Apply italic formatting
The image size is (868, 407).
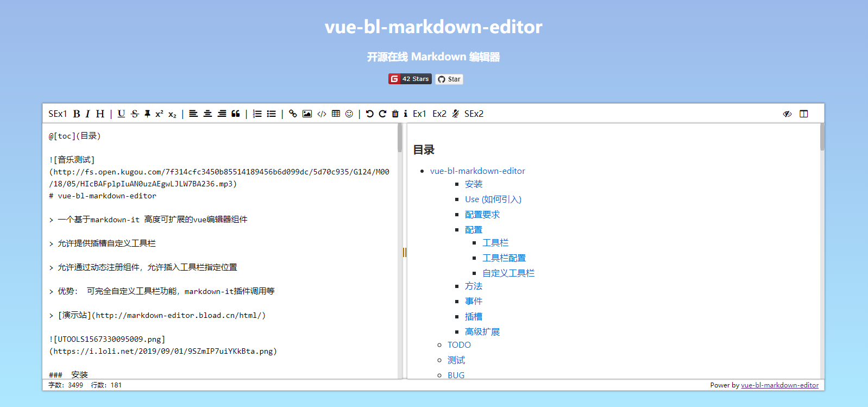pyautogui.click(x=87, y=114)
